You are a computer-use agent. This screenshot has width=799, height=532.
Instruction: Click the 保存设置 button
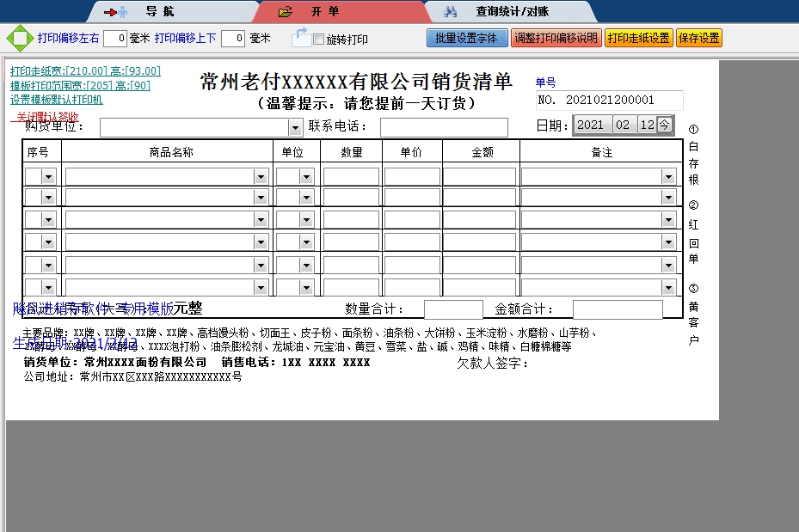point(699,39)
